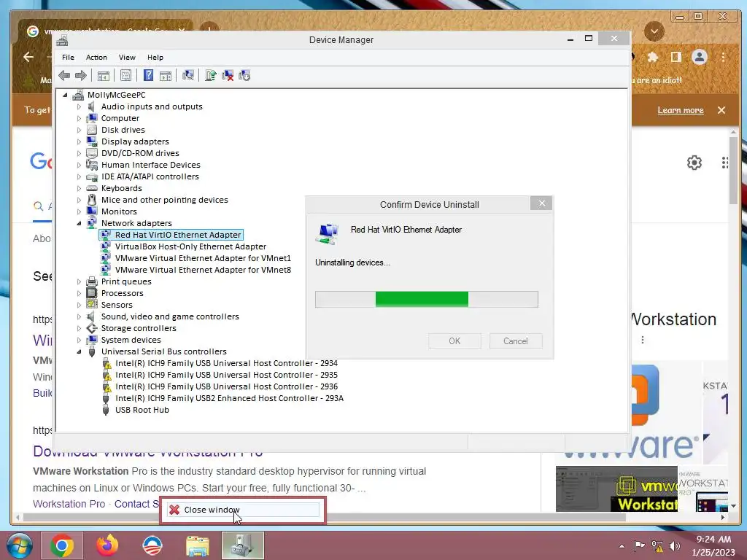
Task: Click the Print queues printer icon
Action: pyautogui.click(x=92, y=281)
